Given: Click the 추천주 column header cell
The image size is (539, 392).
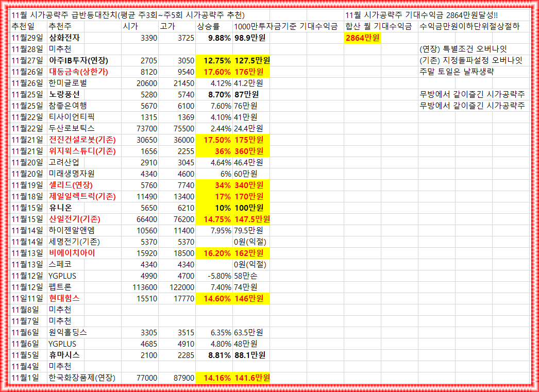Looking at the screenshot, I should click(65, 26).
